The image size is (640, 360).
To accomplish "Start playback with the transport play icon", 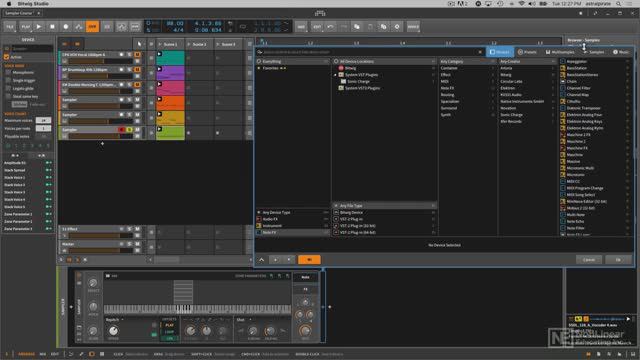I will pos(39,27).
